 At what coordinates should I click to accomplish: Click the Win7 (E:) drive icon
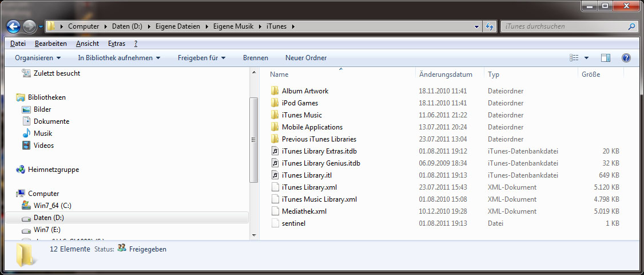[x=26, y=230]
